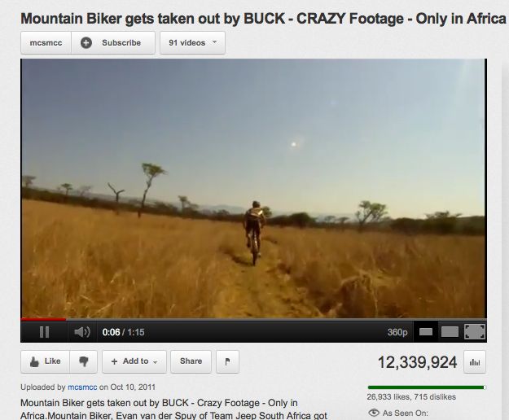The image size is (509, 420).
Task: Open the Share panel
Action: pyautogui.click(x=191, y=361)
